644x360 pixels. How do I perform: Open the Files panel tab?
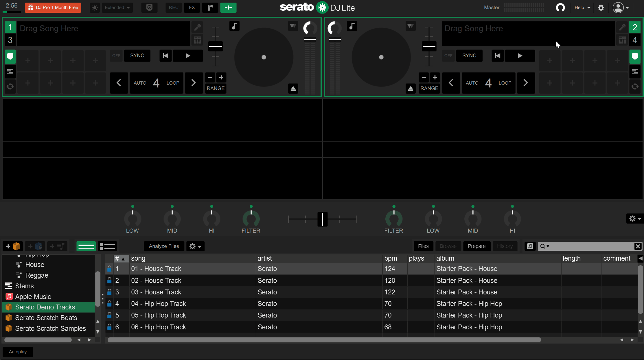click(x=423, y=246)
